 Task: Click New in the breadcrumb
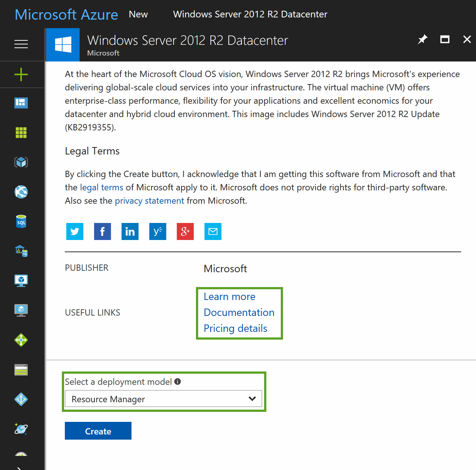coord(138,14)
